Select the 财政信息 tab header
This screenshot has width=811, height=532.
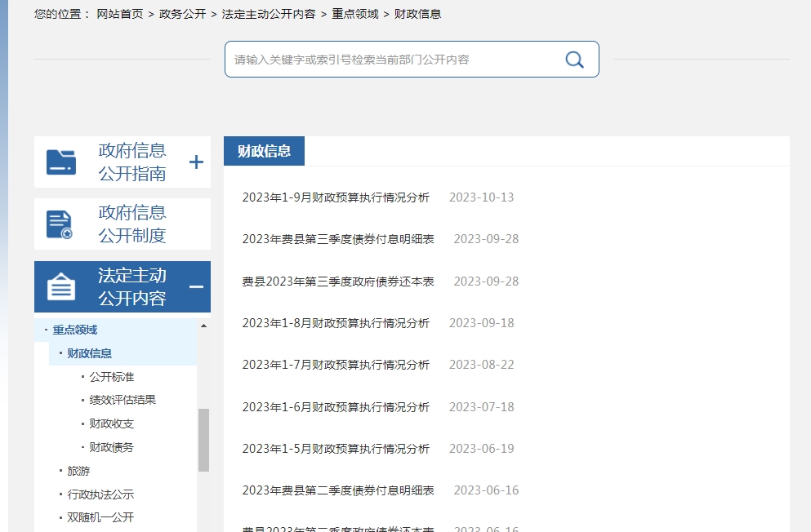click(x=265, y=151)
